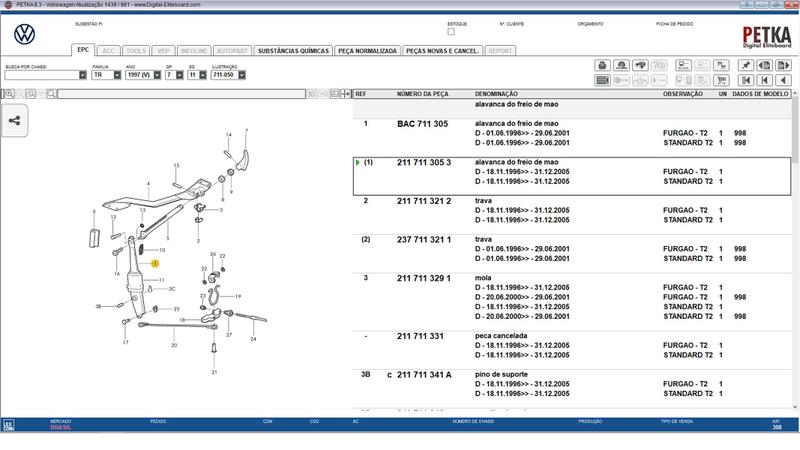The width and height of the screenshot is (800, 450).
Task: Click the ACC tab
Action: [x=108, y=51]
